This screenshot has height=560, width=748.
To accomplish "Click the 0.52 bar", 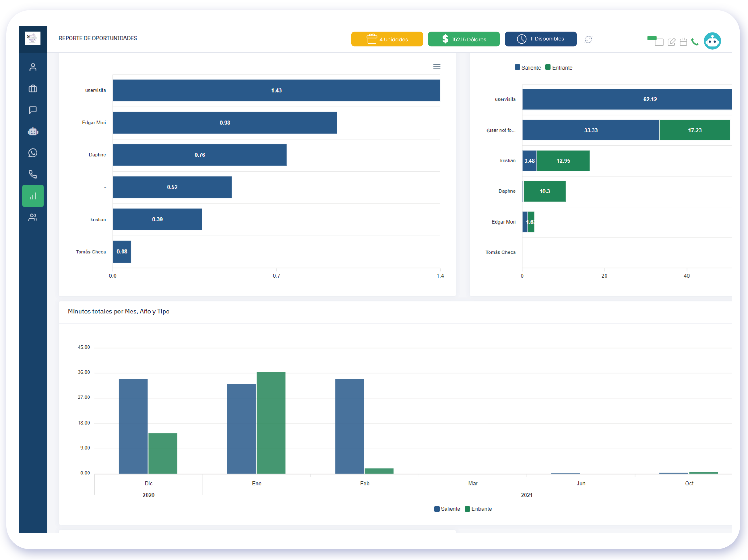I will point(172,187).
